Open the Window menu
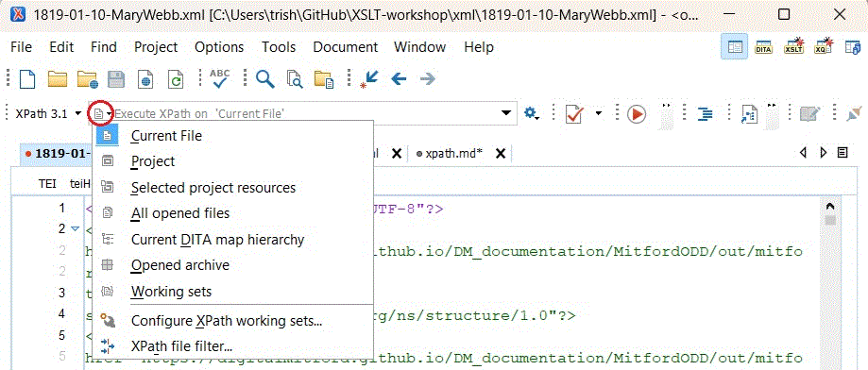The height and width of the screenshot is (370, 868). [419, 47]
